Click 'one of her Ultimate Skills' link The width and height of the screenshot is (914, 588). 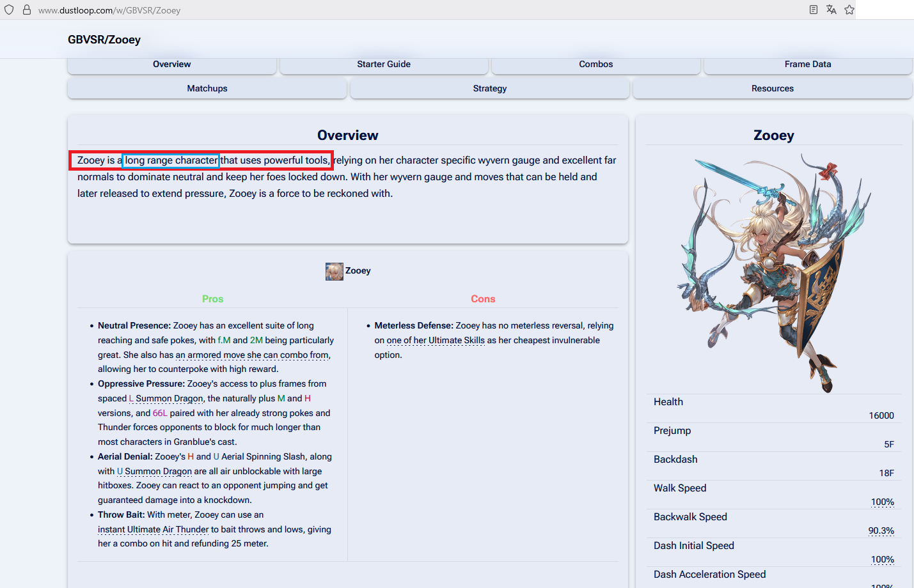click(x=436, y=340)
